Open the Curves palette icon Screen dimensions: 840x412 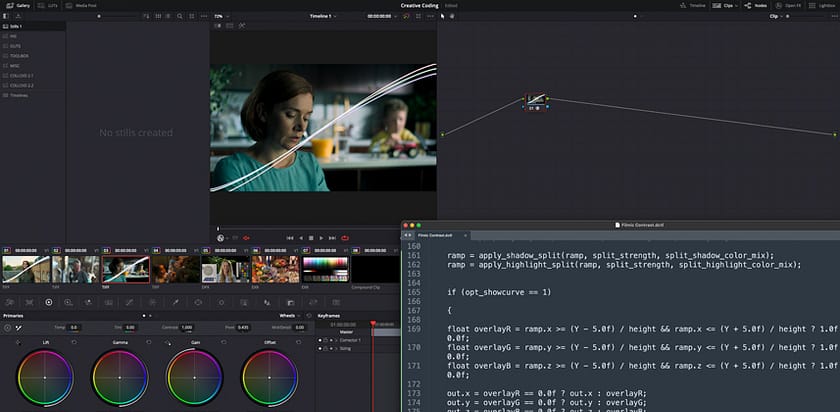(129, 302)
